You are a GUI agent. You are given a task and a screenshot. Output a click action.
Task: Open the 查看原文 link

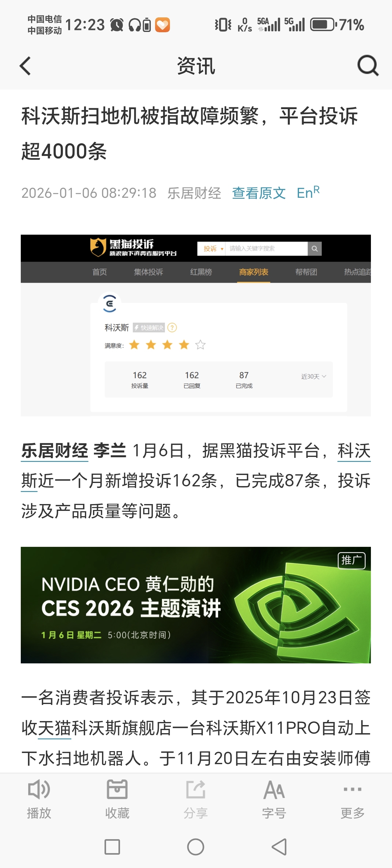(259, 193)
